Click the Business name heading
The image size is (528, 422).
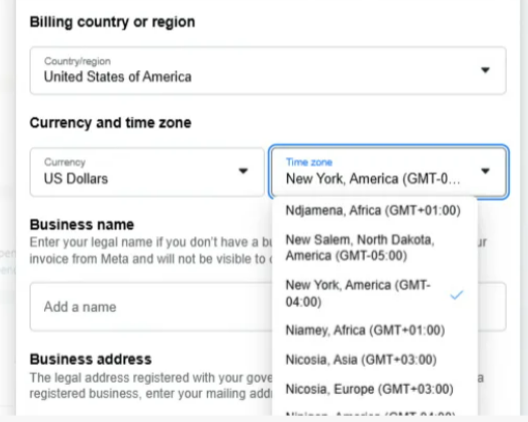pyautogui.click(x=82, y=225)
